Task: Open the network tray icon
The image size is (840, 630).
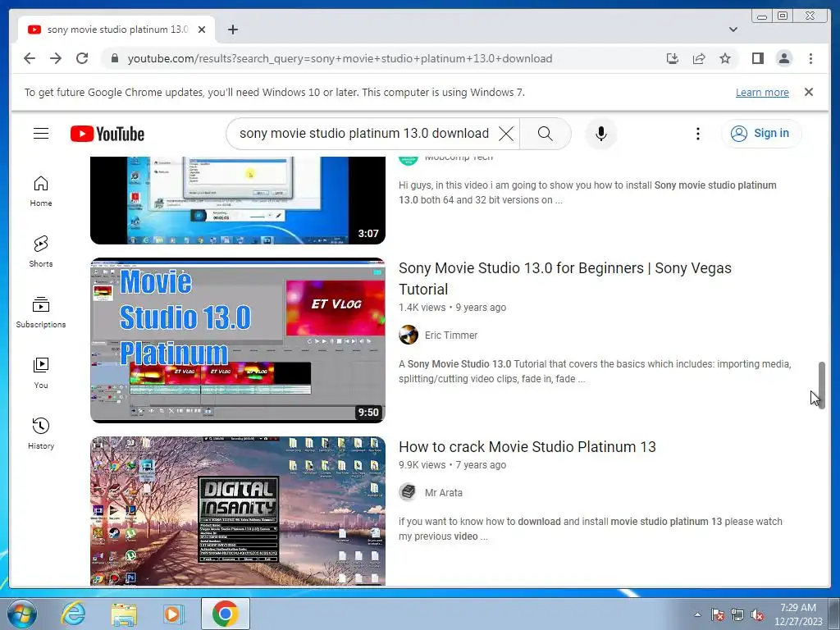Action: [x=737, y=614]
